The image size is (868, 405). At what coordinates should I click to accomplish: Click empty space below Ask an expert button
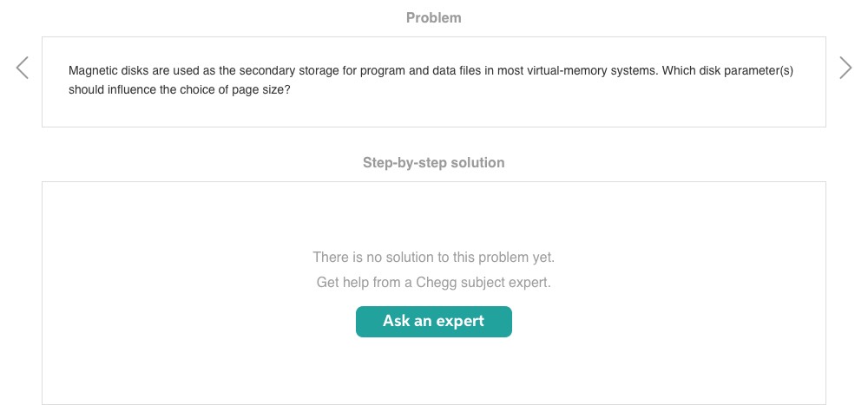click(x=434, y=373)
